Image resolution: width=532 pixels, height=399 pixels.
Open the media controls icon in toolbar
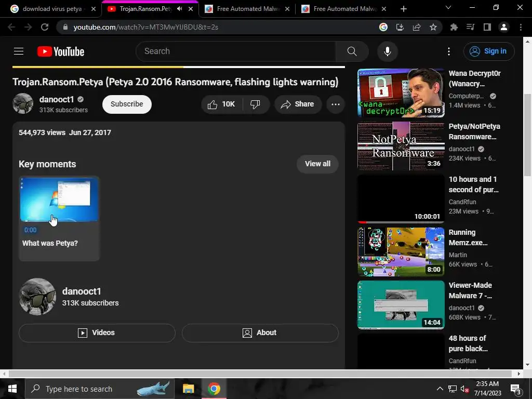click(471, 27)
